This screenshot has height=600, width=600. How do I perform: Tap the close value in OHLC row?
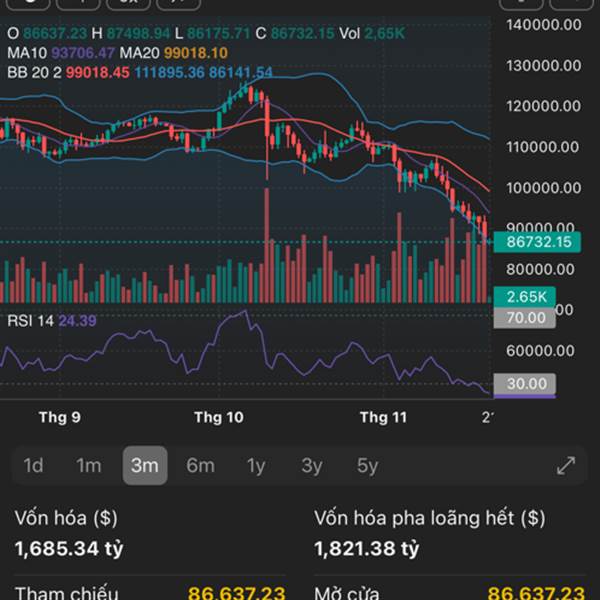303,33
